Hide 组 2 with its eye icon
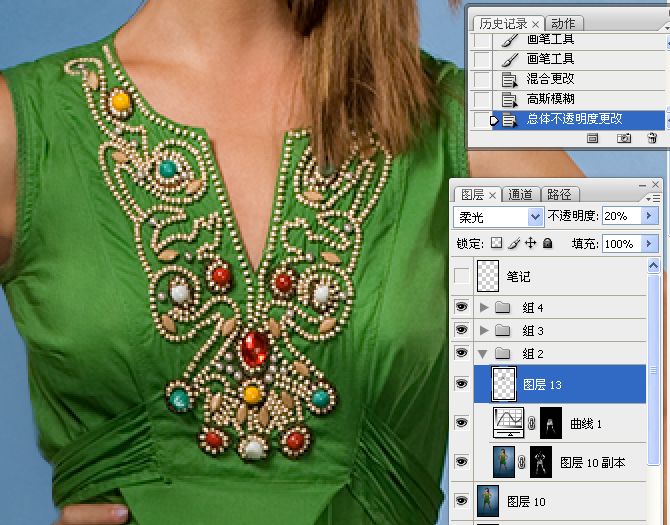 click(461, 352)
